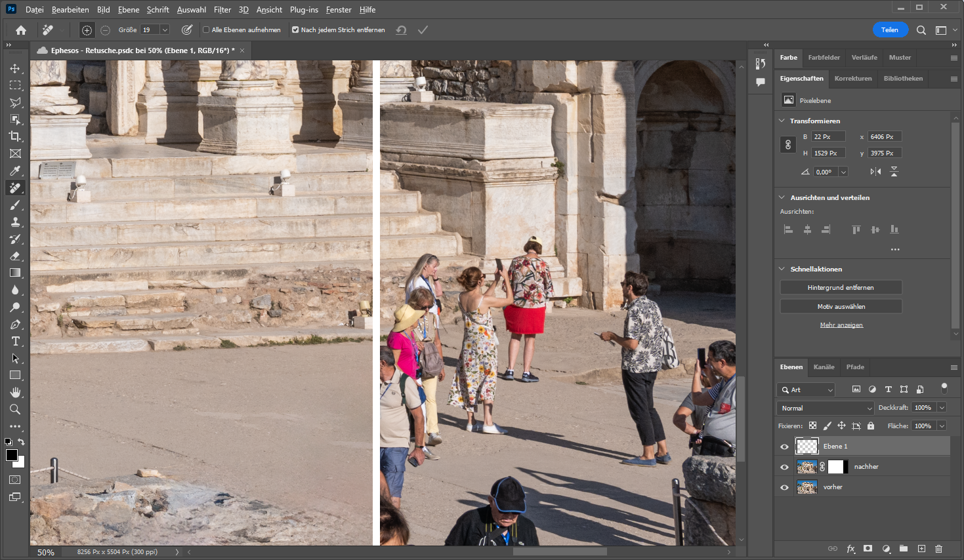Click the black foreground color swatch
964x560 pixels.
tap(11, 455)
